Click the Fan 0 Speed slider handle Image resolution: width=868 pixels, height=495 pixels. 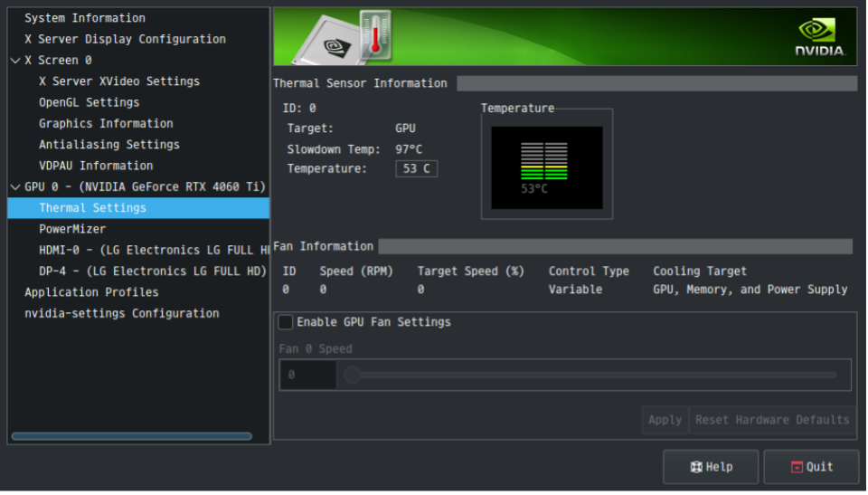352,375
